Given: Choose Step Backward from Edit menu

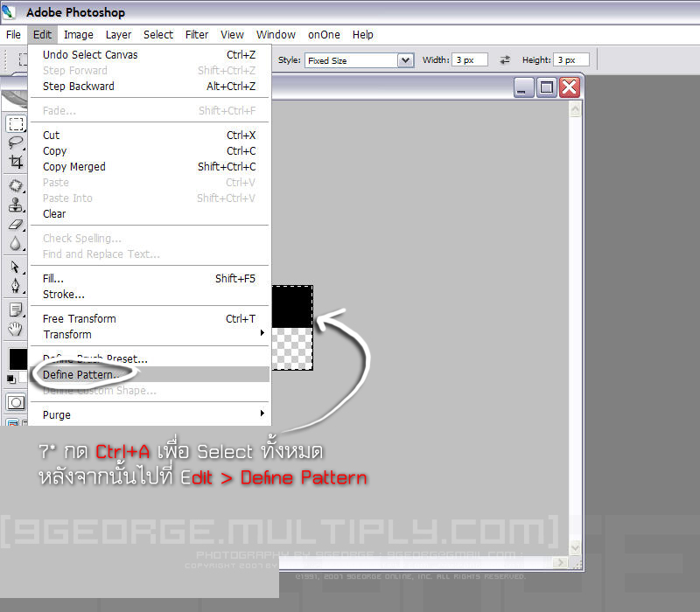Looking at the screenshot, I should tap(150, 86).
